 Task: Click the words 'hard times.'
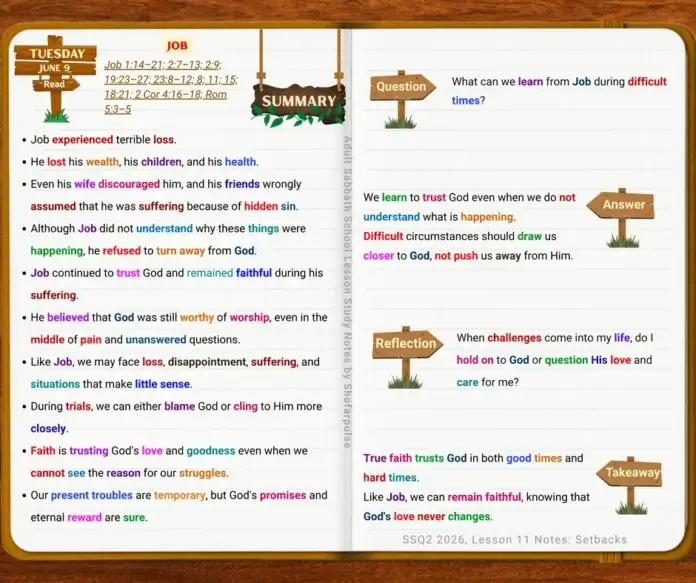click(x=391, y=477)
